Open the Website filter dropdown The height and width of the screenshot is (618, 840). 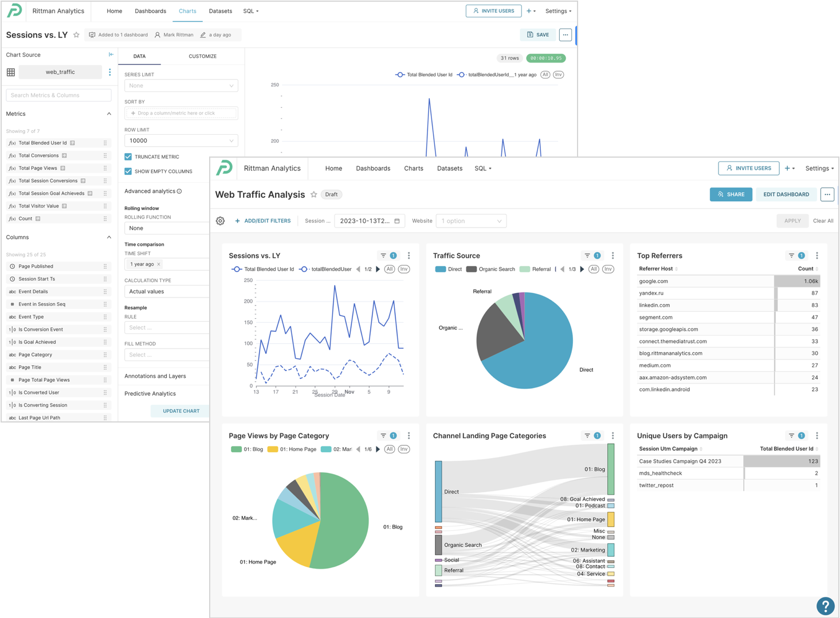pos(470,221)
